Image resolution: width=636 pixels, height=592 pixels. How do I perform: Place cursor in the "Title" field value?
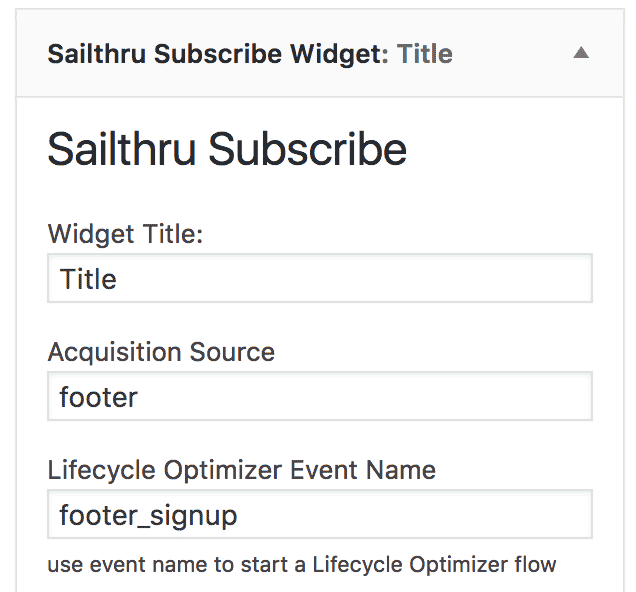coord(89,279)
